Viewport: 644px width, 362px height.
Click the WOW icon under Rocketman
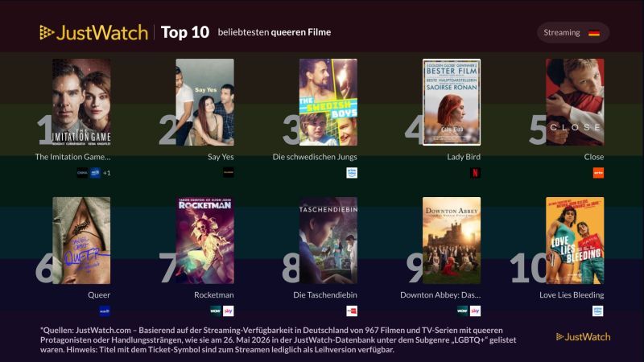[x=216, y=311]
